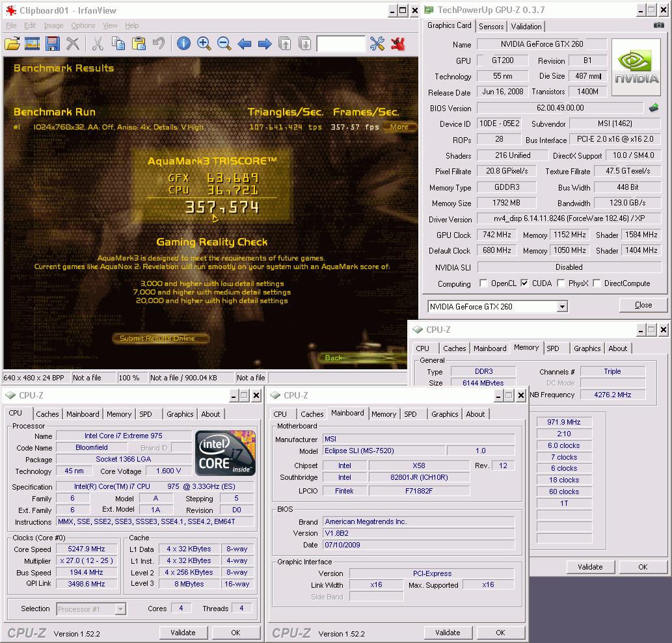Open Graphics tab in Mainboard CPU-Z window
Viewport: 672px width, 643px height.
click(x=444, y=414)
